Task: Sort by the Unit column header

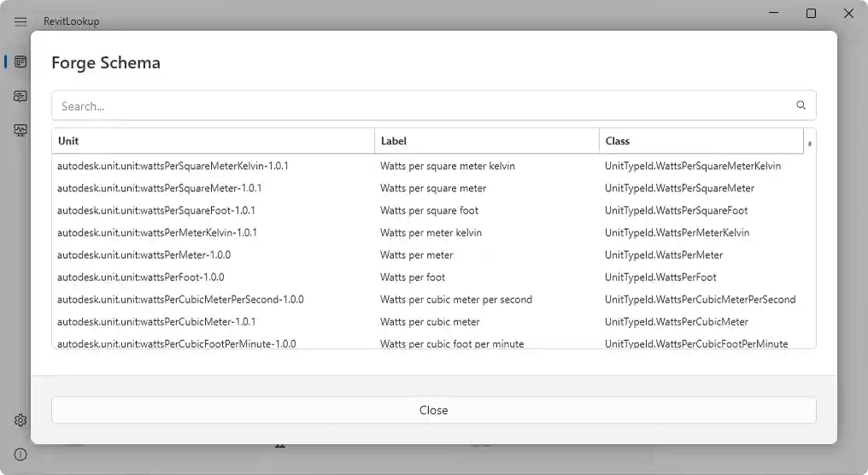Action: (213, 141)
